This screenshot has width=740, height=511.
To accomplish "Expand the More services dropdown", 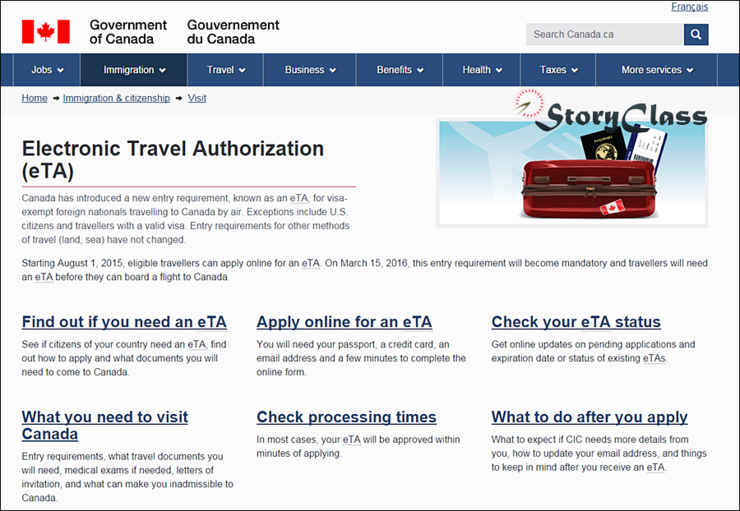I will pyautogui.click(x=656, y=70).
